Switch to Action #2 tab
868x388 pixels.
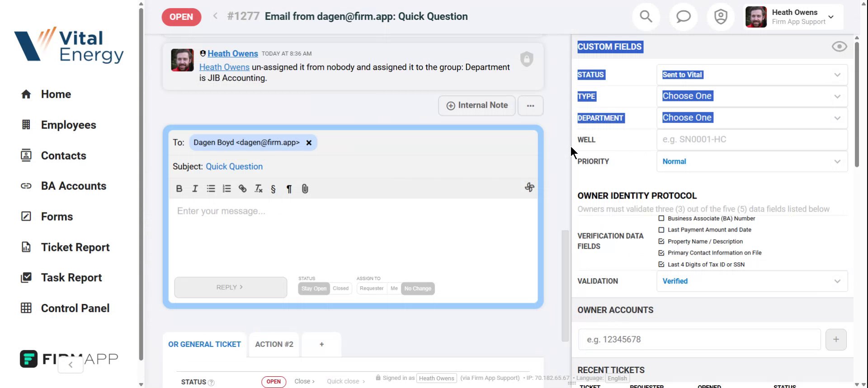pyautogui.click(x=274, y=345)
